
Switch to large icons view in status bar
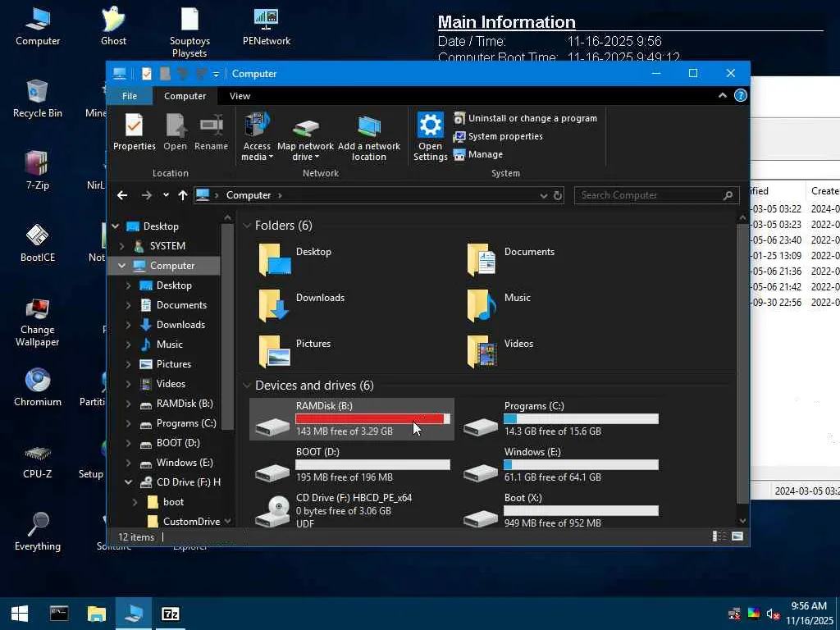click(x=737, y=536)
